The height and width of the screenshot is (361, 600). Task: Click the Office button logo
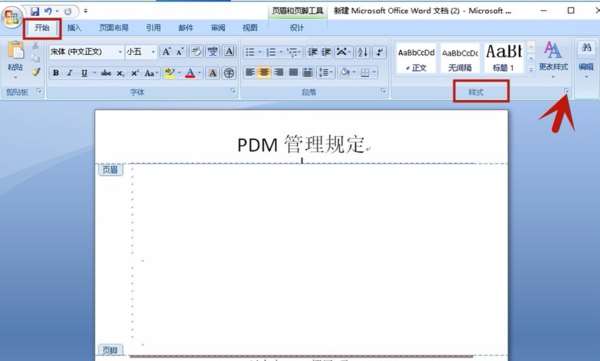click(x=11, y=17)
